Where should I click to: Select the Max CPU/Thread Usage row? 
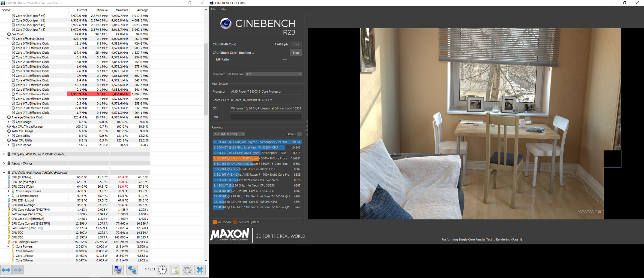tap(75, 127)
